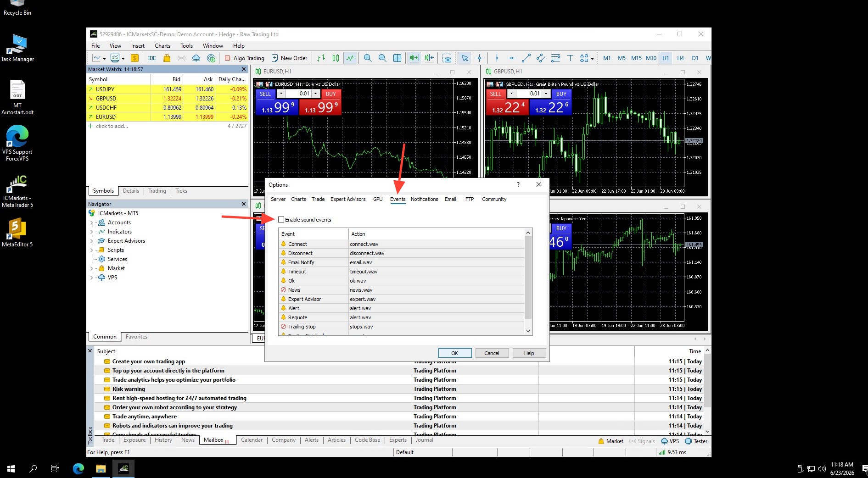
Task: Select the vertical line drawing tool
Action: pos(497,58)
